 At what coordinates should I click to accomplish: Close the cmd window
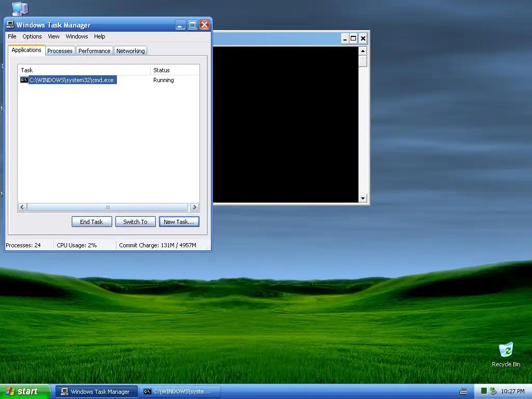[363, 38]
